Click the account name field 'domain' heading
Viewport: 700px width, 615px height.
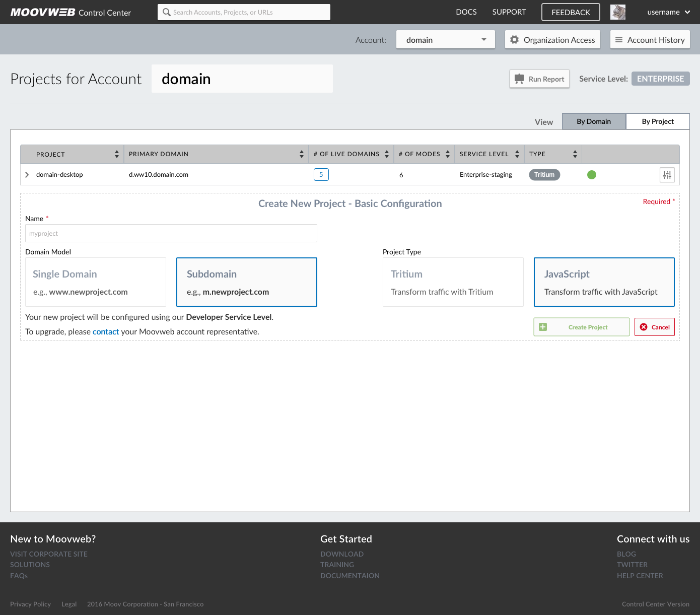pyautogui.click(x=242, y=79)
